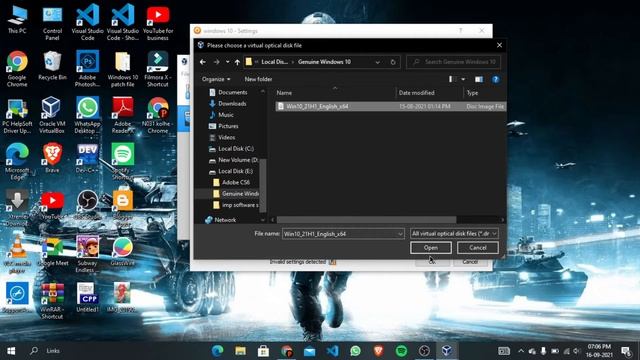Click the navigation pane vertical scrollbar
This screenshot has height=360, width=640.
(263, 185)
